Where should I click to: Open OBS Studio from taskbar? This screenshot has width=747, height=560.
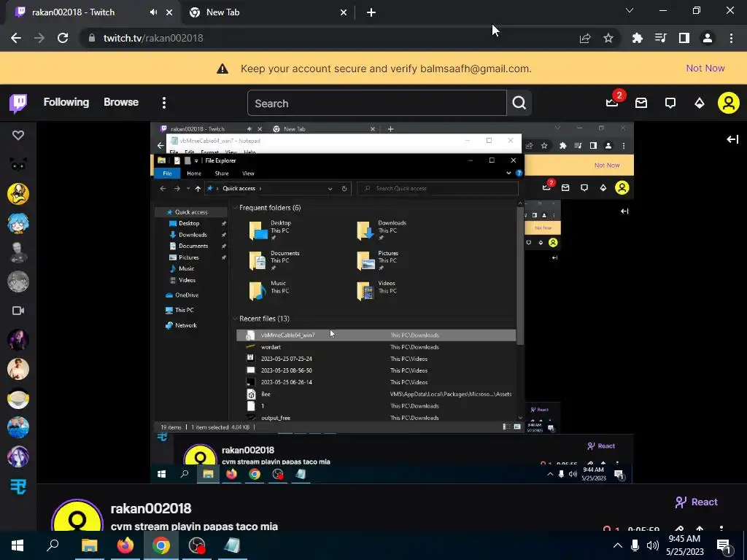[197, 545]
